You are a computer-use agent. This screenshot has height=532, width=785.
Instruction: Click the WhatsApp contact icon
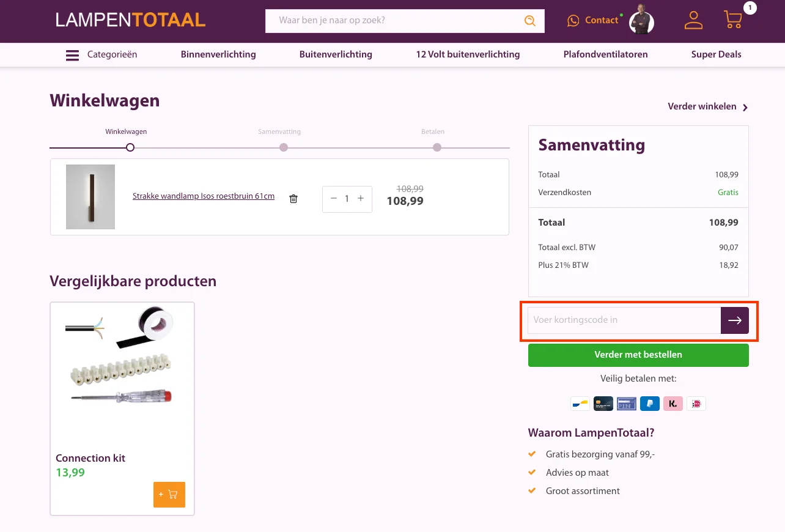click(573, 20)
